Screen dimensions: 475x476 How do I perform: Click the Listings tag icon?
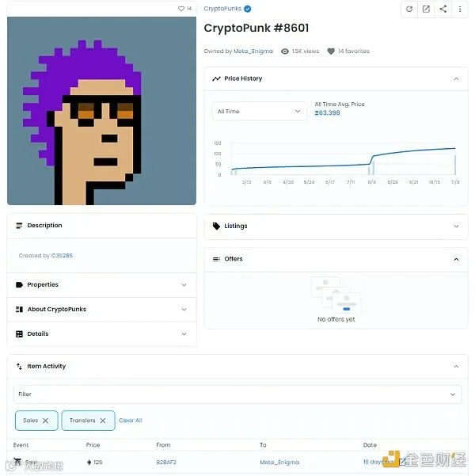coord(216,226)
